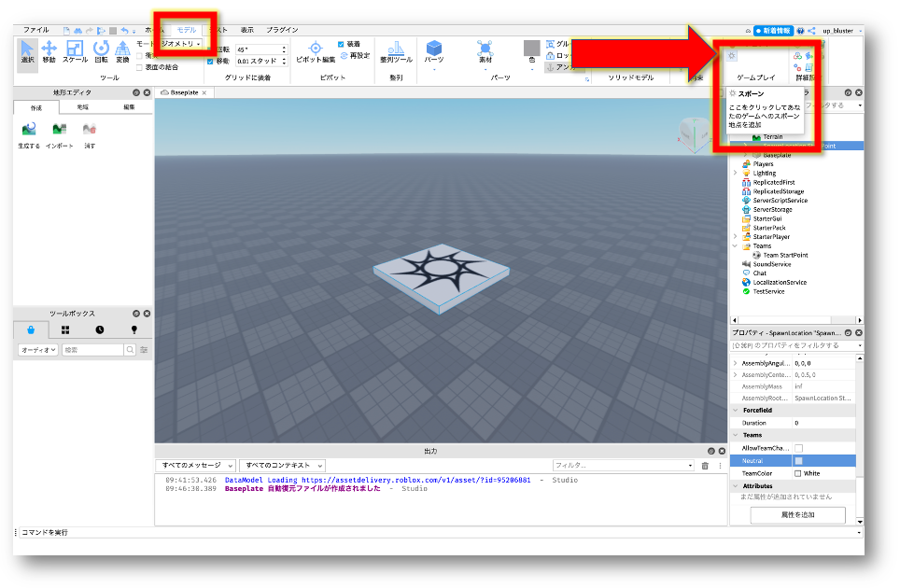
Task: Click the コマンドを実行 command bar
Action: pos(440,532)
